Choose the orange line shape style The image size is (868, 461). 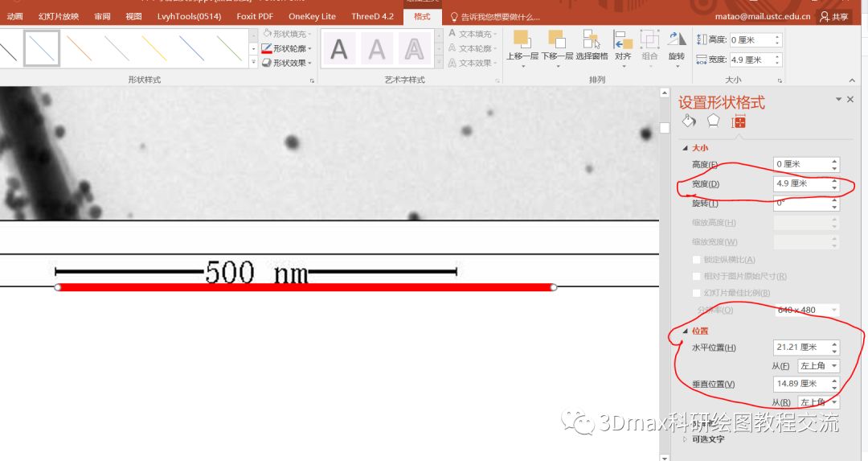pos(79,49)
